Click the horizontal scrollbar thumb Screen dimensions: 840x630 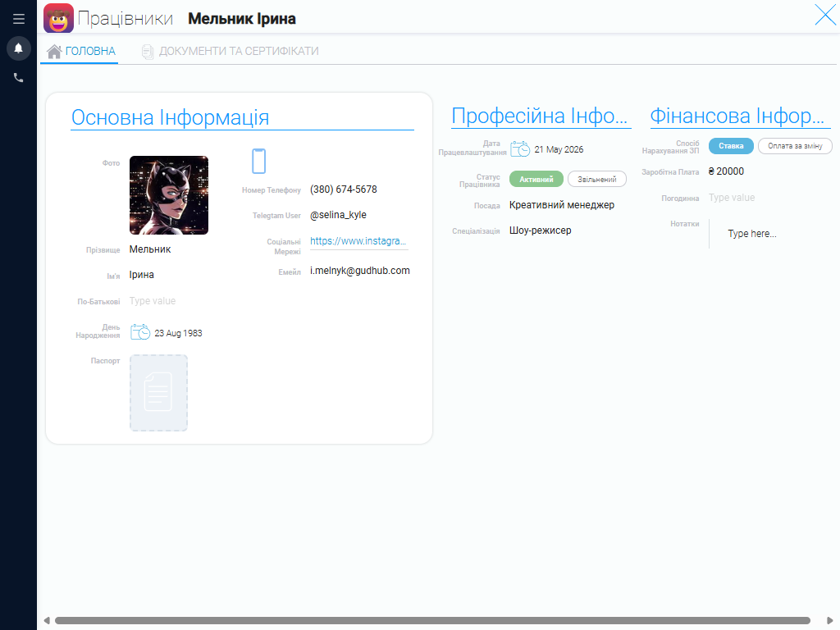click(x=432, y=620)
